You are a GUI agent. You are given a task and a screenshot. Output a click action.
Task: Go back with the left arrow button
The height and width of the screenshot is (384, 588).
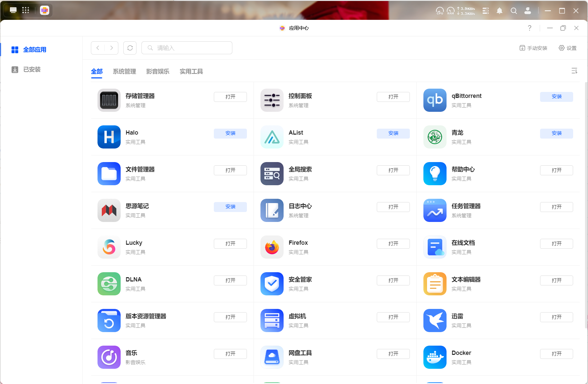[98, 48]
